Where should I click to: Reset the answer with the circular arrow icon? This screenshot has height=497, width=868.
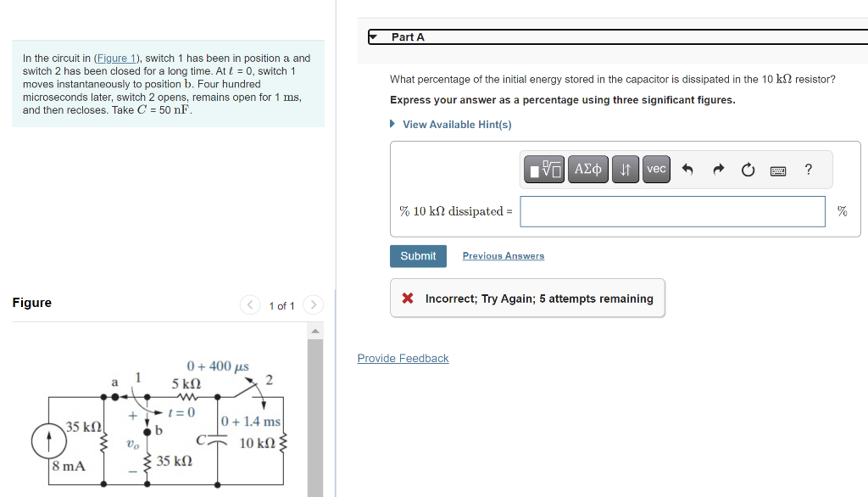(x=747, y=169)
